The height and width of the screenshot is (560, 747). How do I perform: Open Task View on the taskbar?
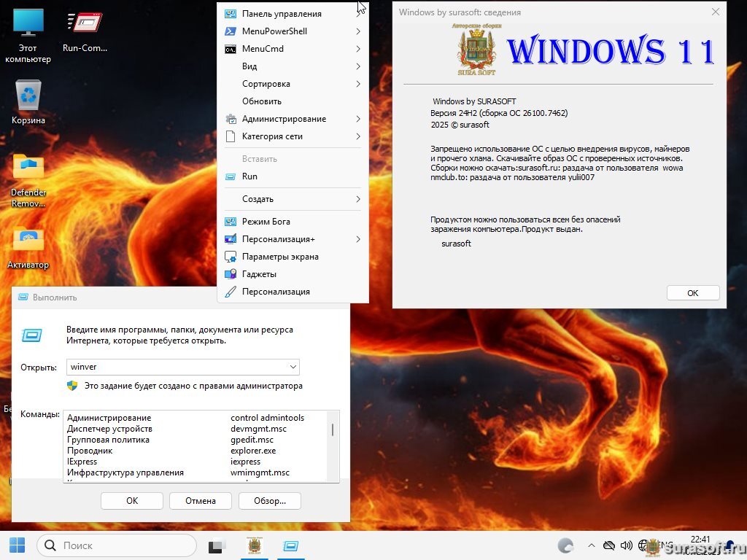(x=217, y=545)
